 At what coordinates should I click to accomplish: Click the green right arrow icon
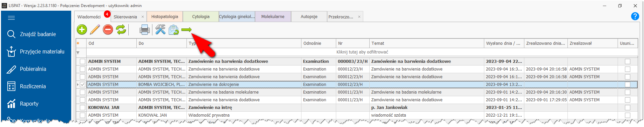point(186,30)
